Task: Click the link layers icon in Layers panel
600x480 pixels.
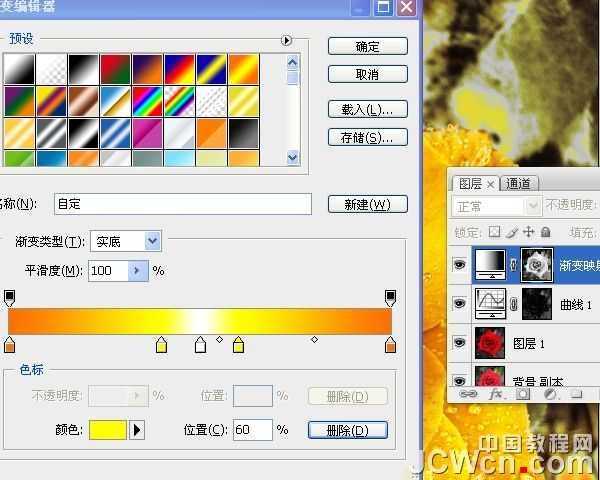Action: pos(467,395)
